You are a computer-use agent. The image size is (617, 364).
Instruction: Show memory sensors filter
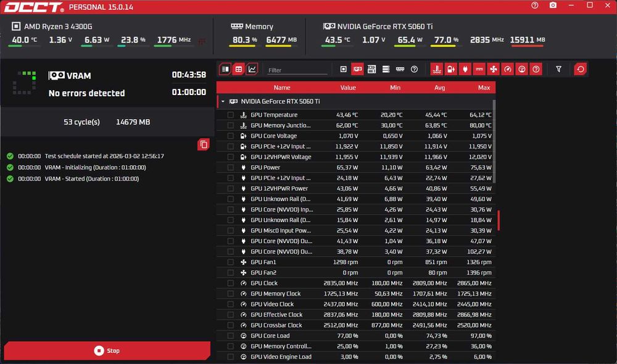[400, 69]
